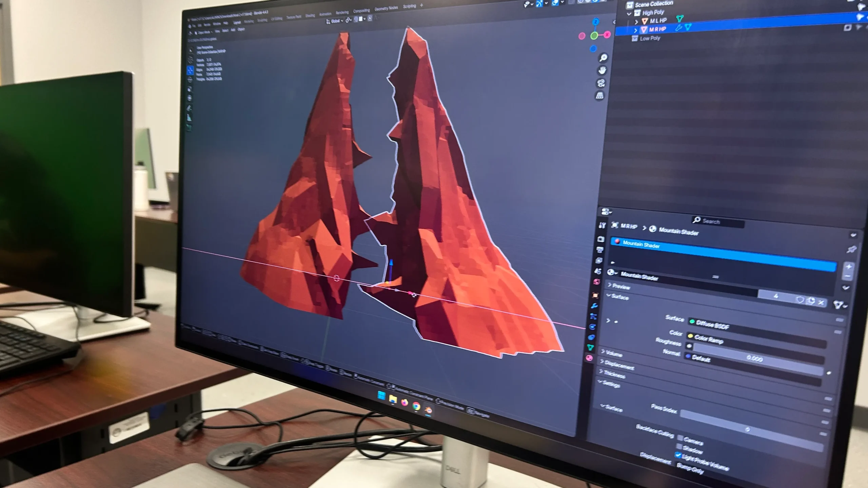The height and width of the screenshot is (488, 868).
Task: Launch Blender from the Windows taskbar
Action: tap(428, 410)
